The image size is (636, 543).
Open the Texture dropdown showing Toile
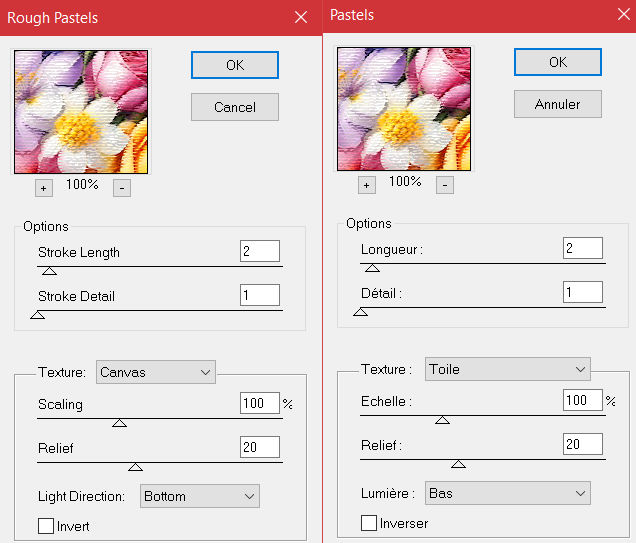pos(507,369)
